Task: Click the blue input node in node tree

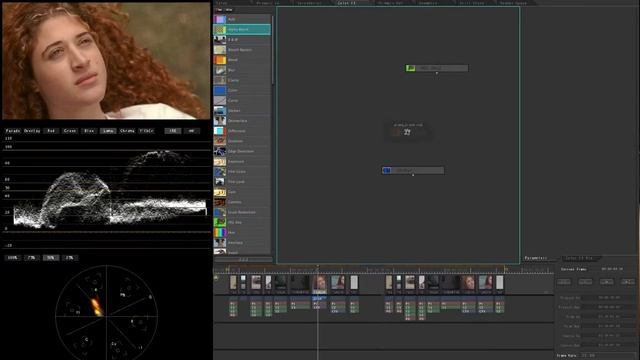Action: (x=413, y=170)
